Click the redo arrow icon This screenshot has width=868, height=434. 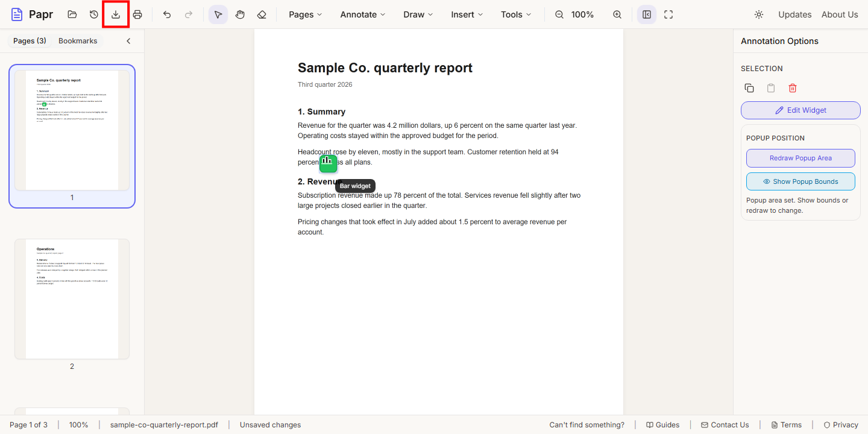(x=189, y=14)
